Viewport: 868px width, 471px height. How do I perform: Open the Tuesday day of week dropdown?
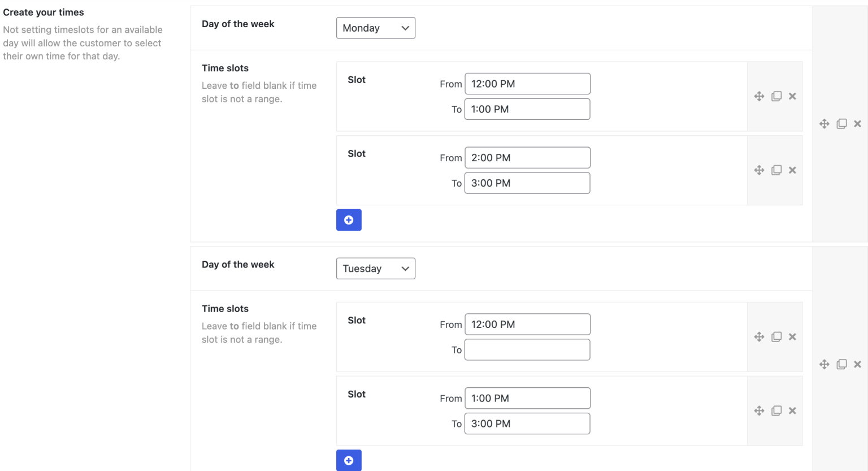point(375,269)
